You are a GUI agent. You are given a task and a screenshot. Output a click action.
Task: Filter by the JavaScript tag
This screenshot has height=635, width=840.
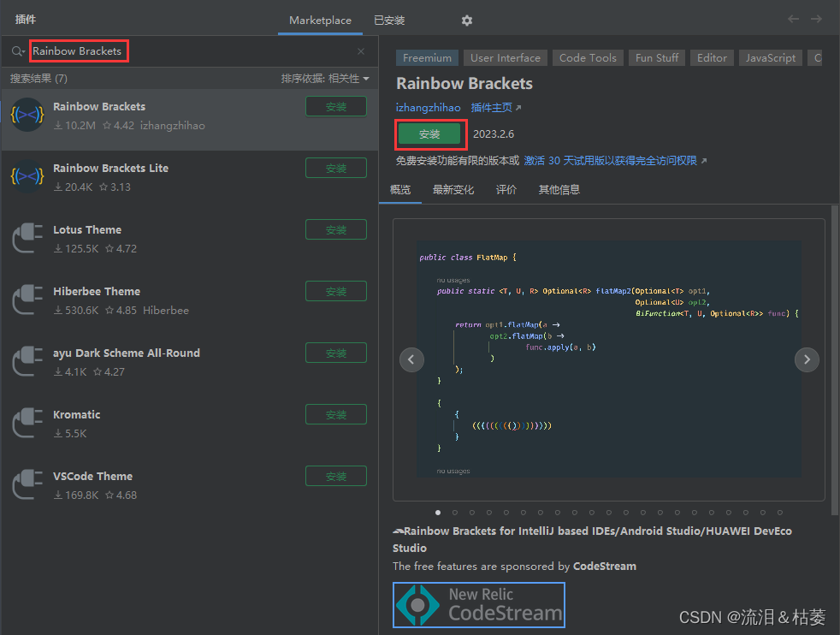coord(771,58)
